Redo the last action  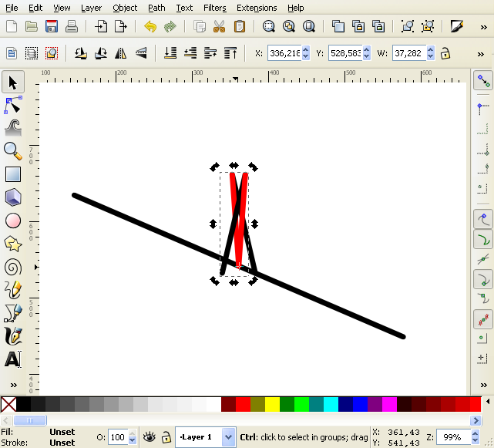pyautogui.click(x=170, y=26)
